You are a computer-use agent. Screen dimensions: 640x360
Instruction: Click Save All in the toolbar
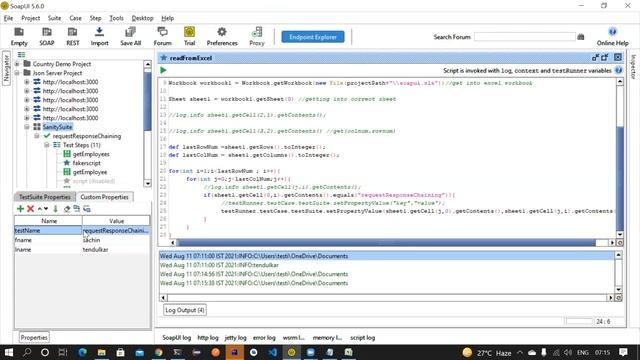click(x=130, y=36)
